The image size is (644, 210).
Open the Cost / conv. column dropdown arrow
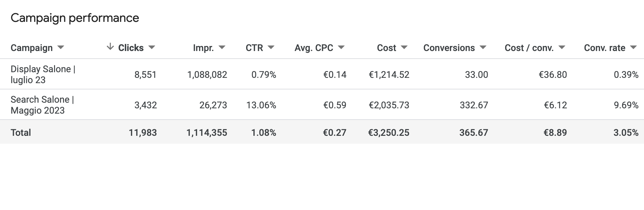pos(562,47)
